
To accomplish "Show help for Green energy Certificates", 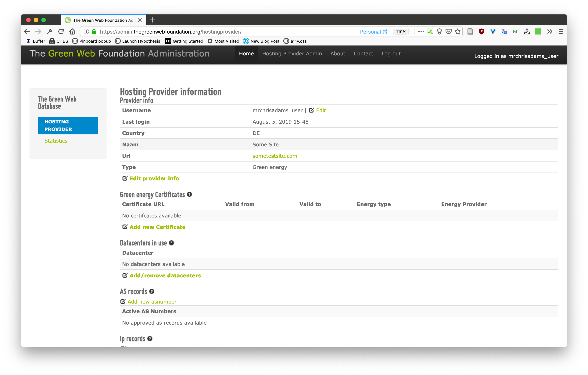I will click(189, 194).
